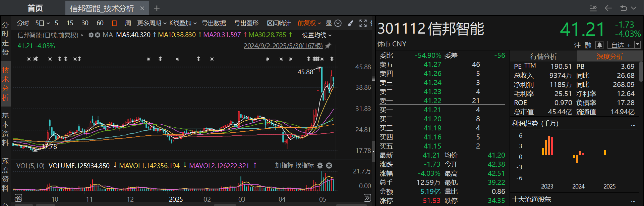The width and height of the screenshot is (644, 206).
Task: Open VOL indicator settings gear
Action: pos(320,166)
